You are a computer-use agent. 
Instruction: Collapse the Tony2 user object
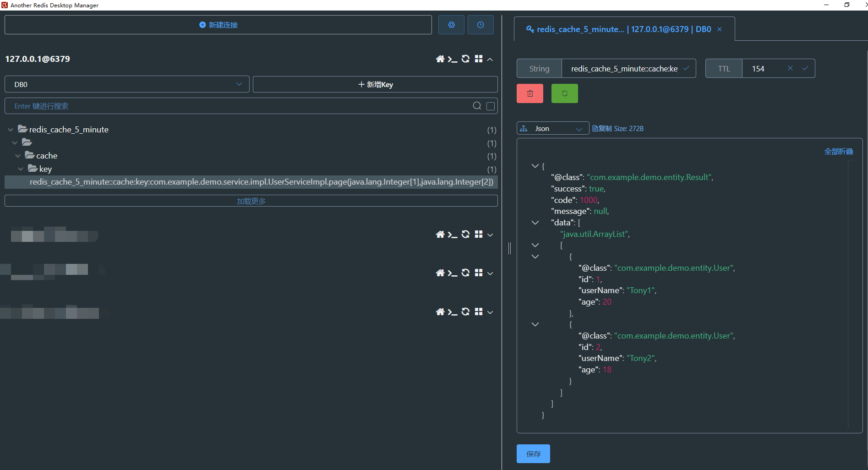click(x=535, y=324)
